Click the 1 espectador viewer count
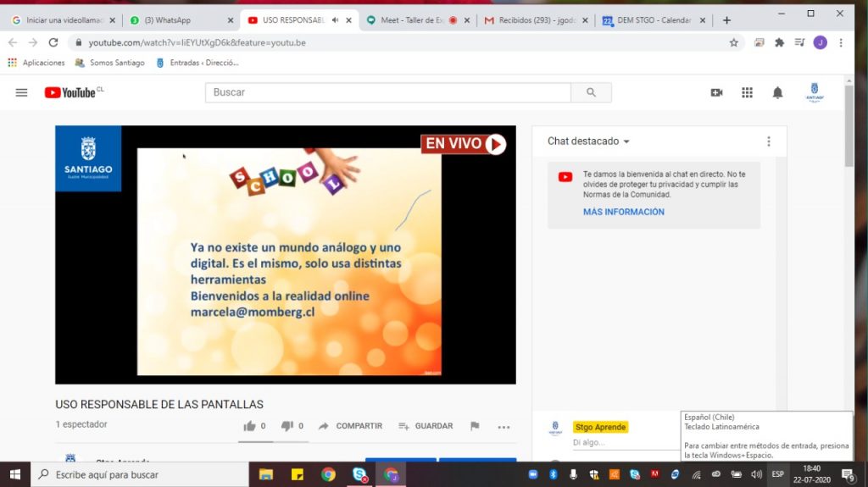The width and height of the screenshot is (868, 487). pyautogui.click(x=81, y=424)
